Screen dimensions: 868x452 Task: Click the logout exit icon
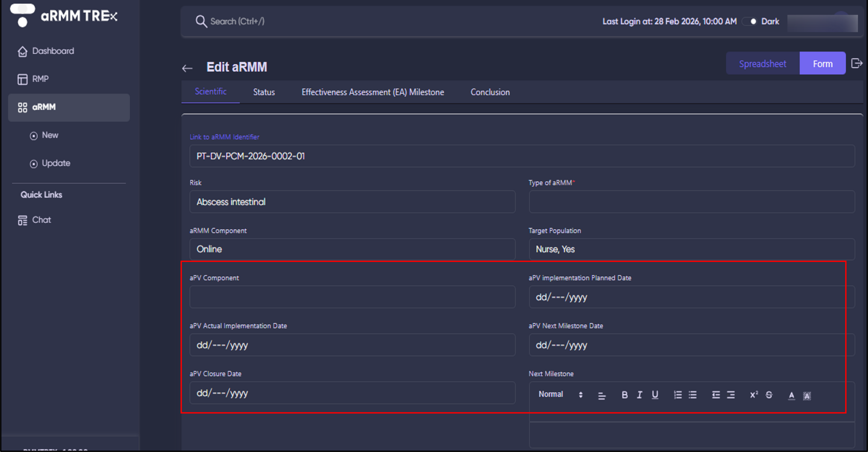tap(856, 63)
